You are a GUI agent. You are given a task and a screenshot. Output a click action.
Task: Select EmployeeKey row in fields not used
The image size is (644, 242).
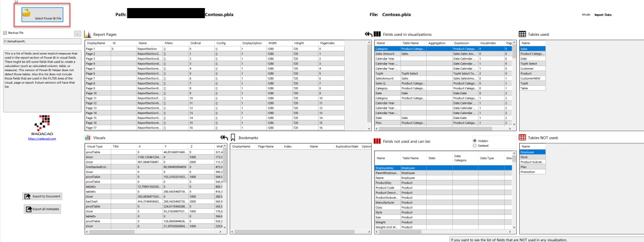[443, 167]
